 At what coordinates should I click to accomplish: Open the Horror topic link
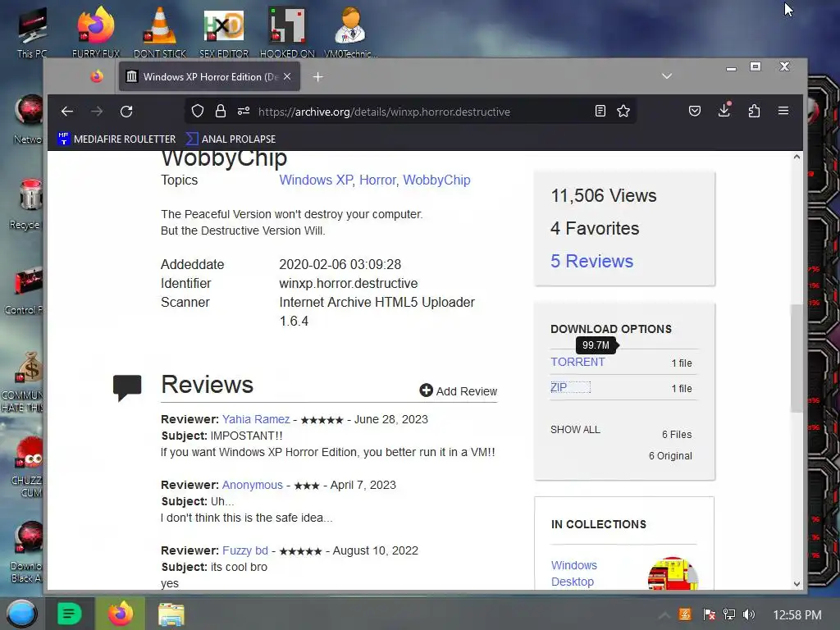point(377,180)
